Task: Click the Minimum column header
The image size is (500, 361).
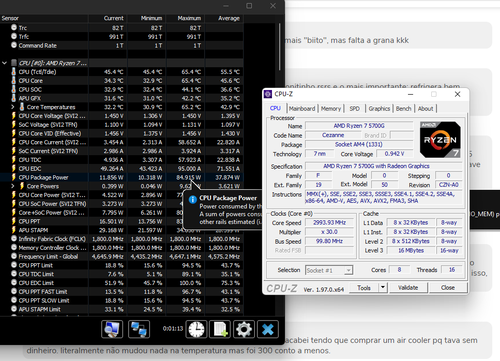Action: tap(147, 18)
